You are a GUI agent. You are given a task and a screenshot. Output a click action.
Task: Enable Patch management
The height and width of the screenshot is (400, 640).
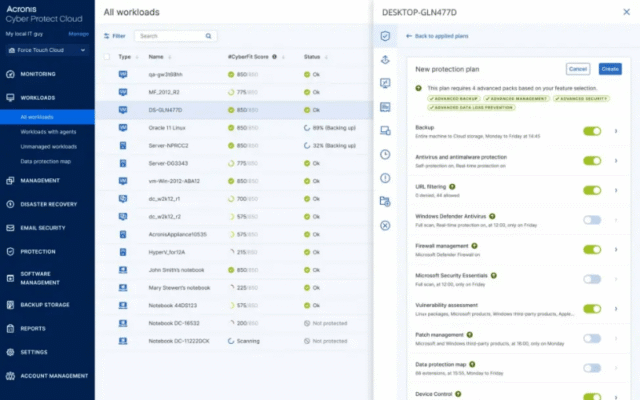coord(592,338)
